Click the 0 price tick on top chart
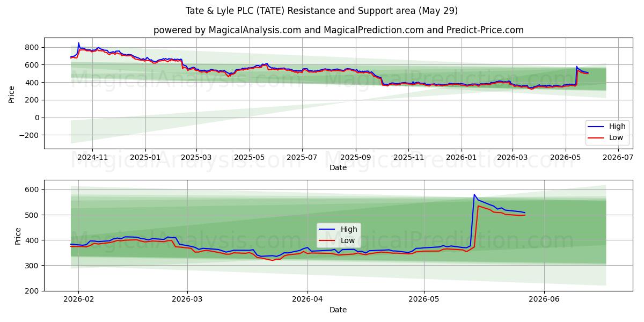Image resolution: width=644 pixels, height=322 pixels. (x=38, y=118)
